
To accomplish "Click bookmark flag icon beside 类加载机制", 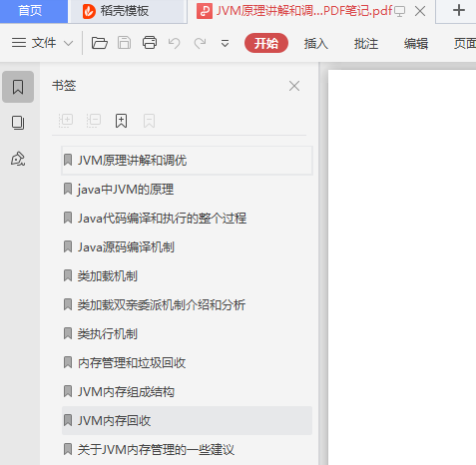I will coord(68,275).
